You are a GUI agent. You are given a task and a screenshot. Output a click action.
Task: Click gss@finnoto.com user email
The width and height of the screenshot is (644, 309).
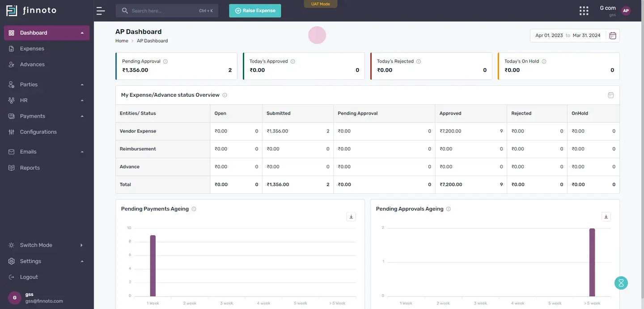44,301
